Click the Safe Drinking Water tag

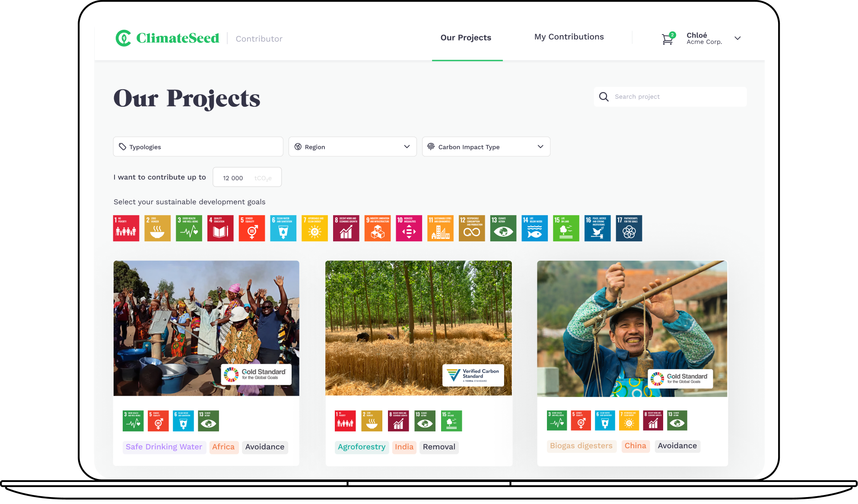[x=164, y=447]
